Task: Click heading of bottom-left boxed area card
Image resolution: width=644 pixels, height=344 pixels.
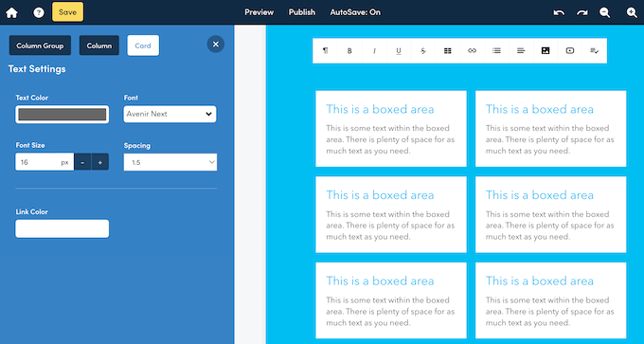Action: pyautogui.click(x=380, y=281)
